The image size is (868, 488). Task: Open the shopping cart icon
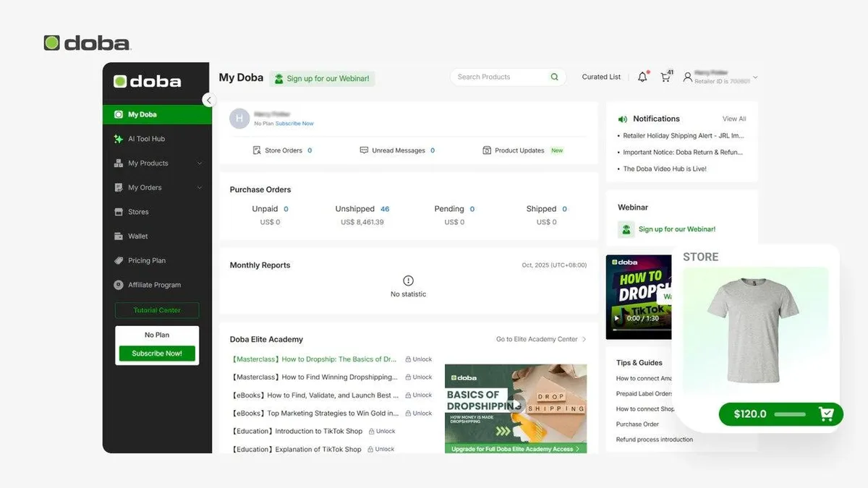pos(665,77)
